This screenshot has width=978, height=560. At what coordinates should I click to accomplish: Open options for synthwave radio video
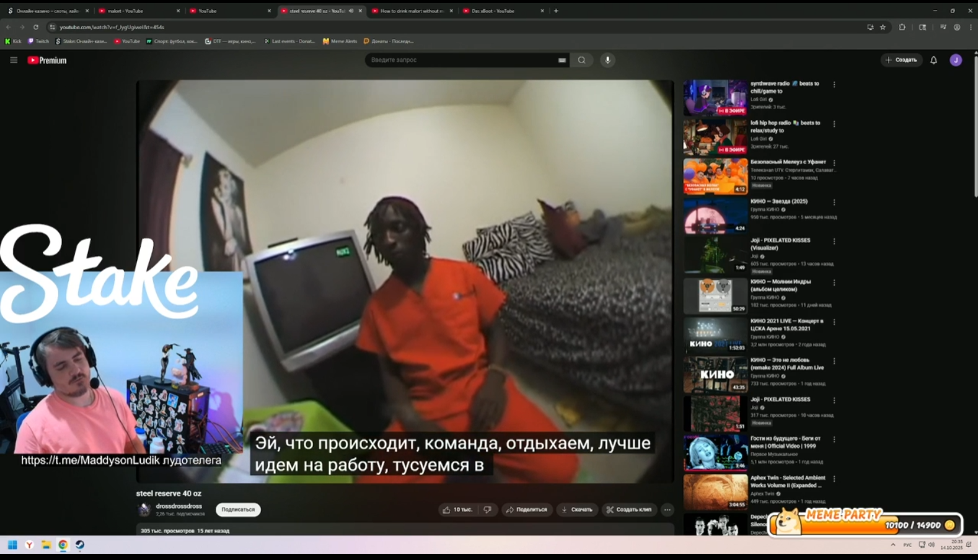tap(834, 84)
